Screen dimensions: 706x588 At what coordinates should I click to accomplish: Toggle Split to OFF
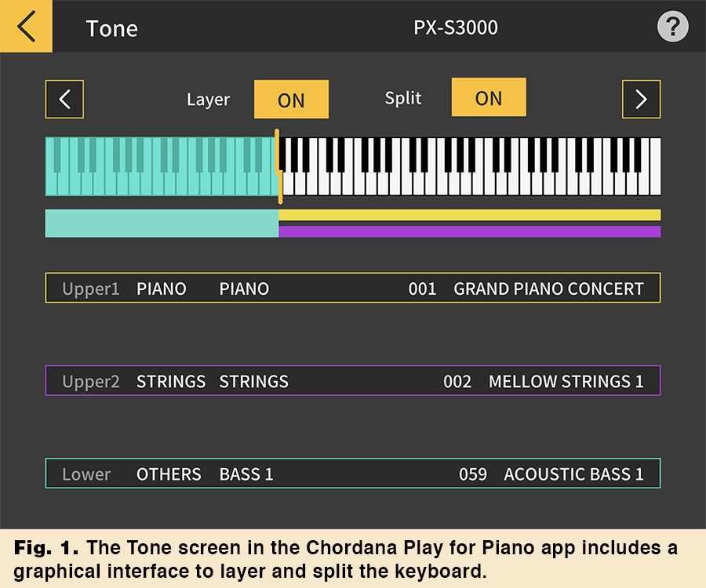(489, 97)
